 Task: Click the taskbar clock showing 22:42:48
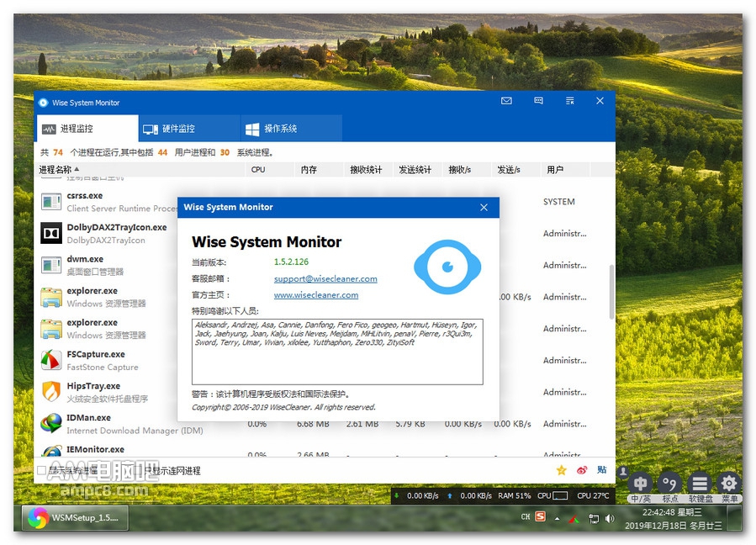point(674,518)
